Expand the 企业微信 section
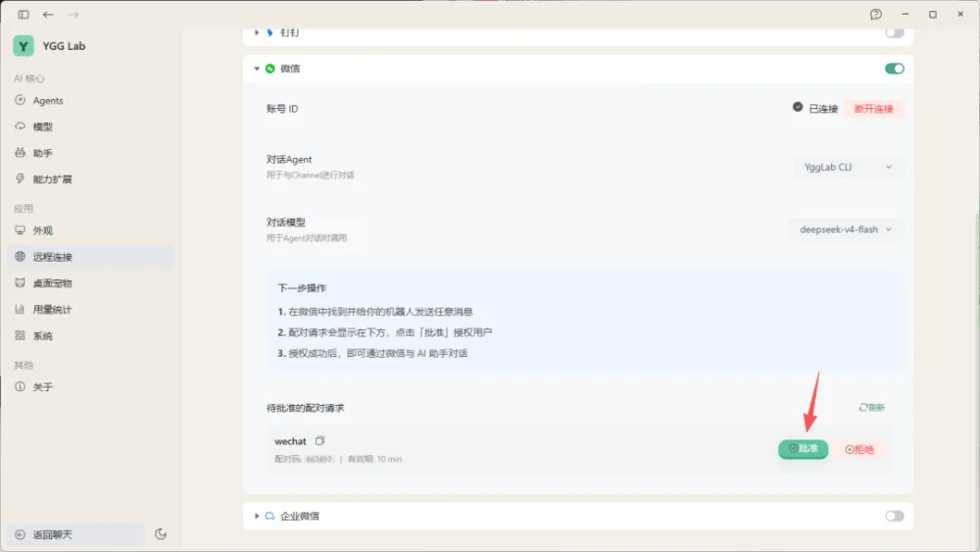This screenshot has height=552, width=980. (x=257, y=517)
